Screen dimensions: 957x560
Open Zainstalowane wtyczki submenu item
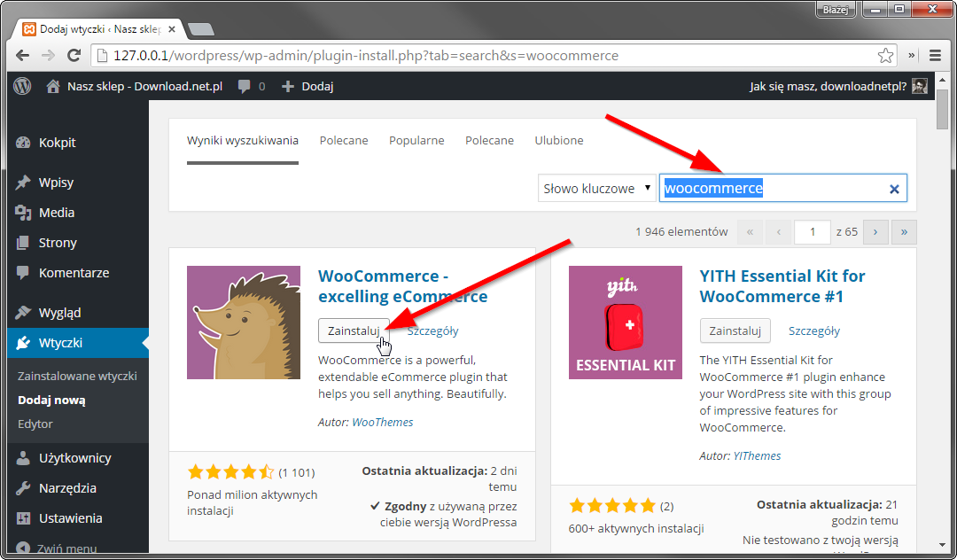coord(77,377)
